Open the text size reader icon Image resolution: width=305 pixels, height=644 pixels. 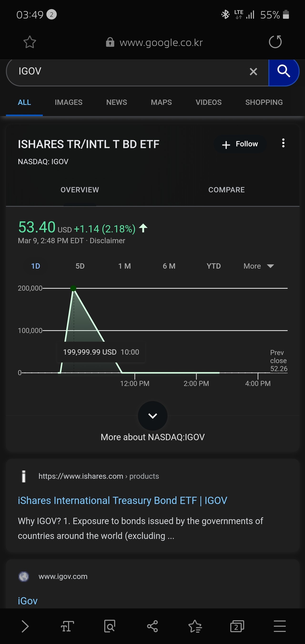pyautogui.click(x=67, y=626)
